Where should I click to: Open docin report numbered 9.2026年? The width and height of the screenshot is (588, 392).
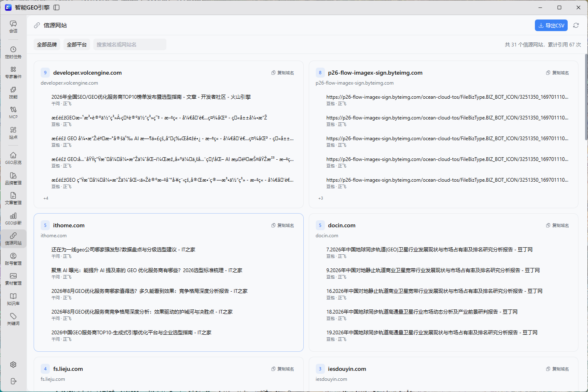click(x=433, y=270)
